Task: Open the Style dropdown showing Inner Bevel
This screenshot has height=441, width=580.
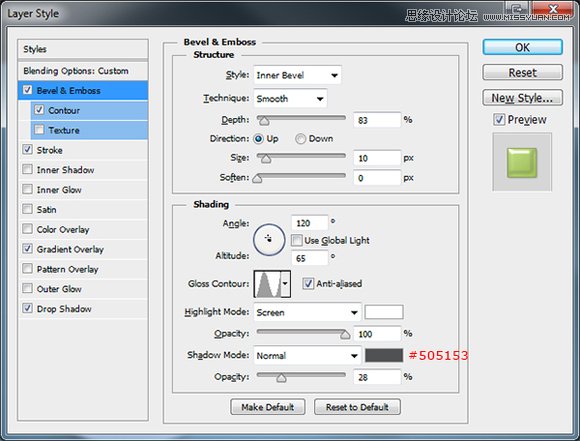Action: [x=297, y=75]
